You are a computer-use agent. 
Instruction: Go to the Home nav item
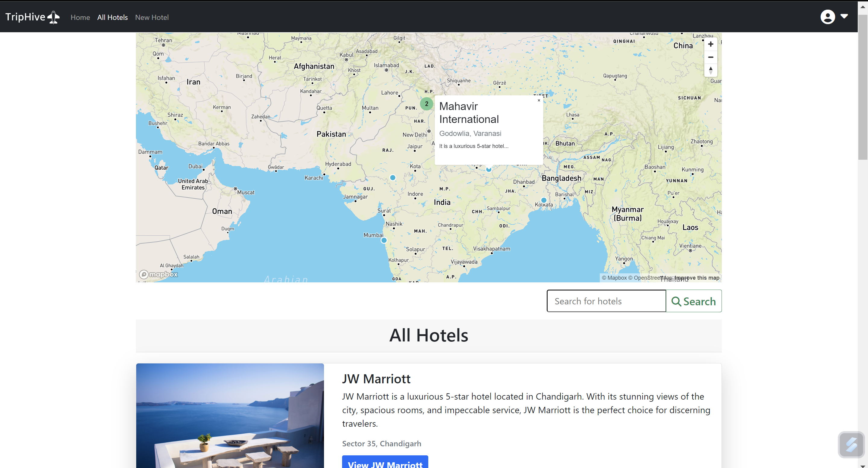pos(80,17)
